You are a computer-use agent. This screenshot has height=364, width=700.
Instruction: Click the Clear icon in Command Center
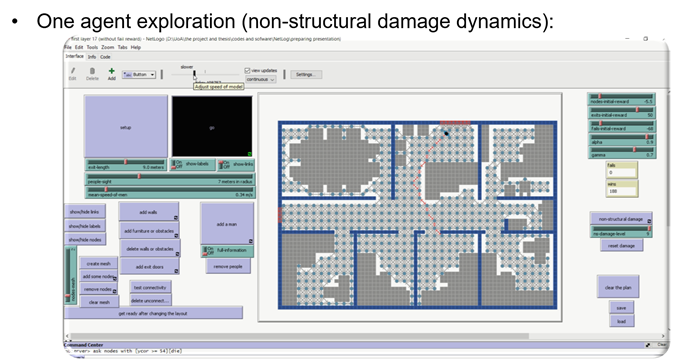pos(661,345)
